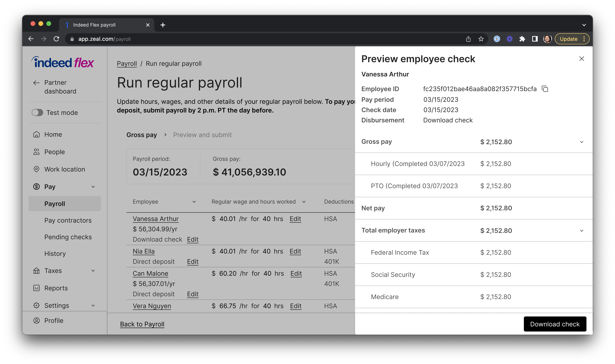Open the Employee column sort dropdown
This screenshot has height=364, width=615.
pos(194,202)
